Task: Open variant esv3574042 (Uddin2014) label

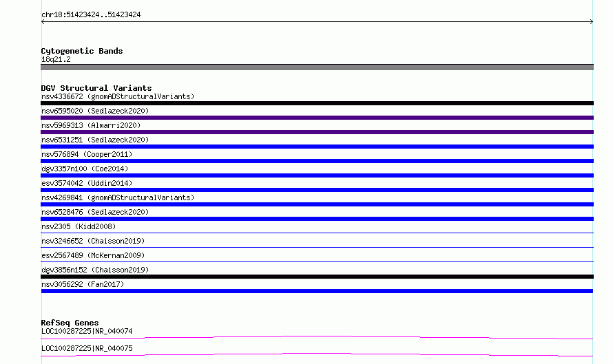Action: 87,183
